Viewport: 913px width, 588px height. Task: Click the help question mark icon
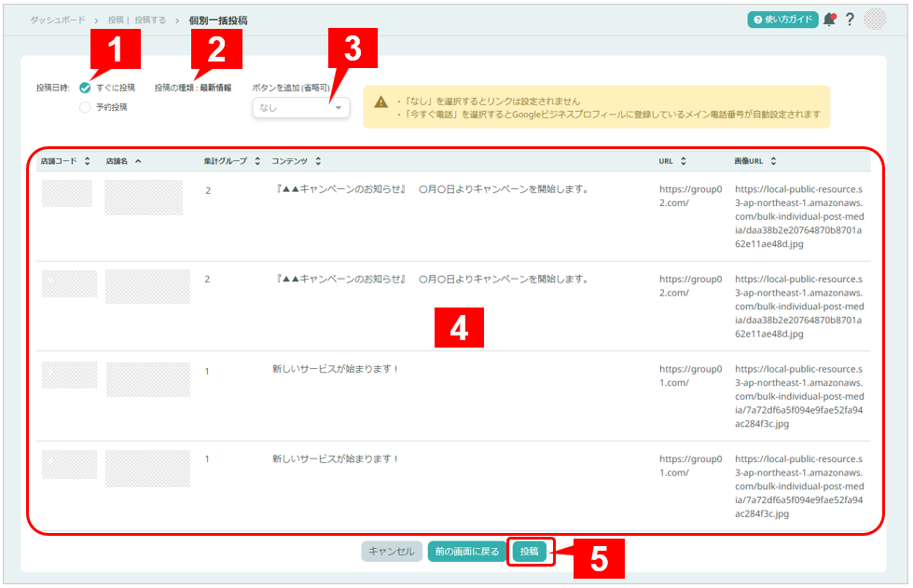[x=850, y=20]
